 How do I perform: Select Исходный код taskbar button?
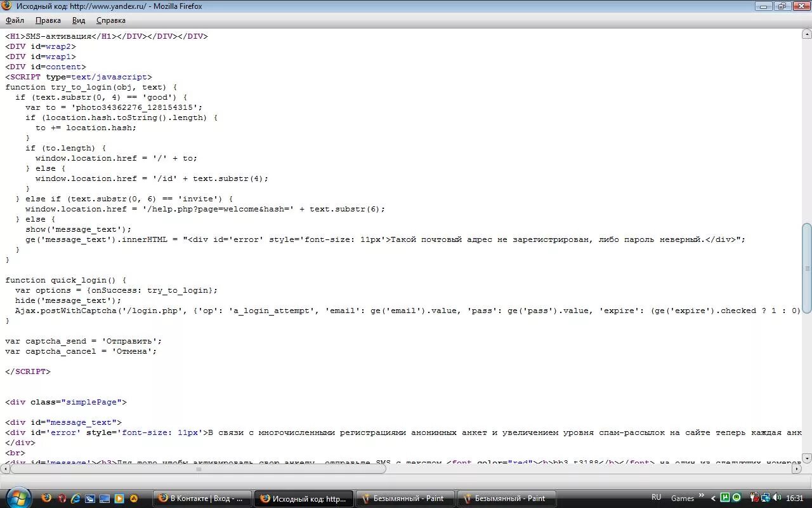pos(304,498)
